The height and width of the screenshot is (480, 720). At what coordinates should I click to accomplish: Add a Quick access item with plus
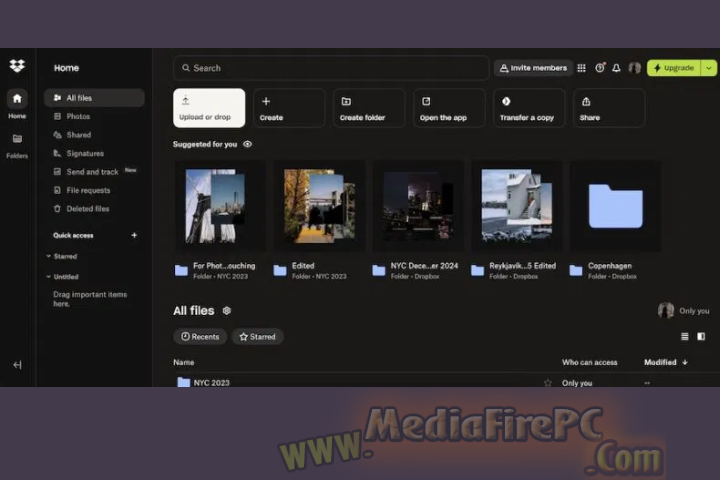134,236
